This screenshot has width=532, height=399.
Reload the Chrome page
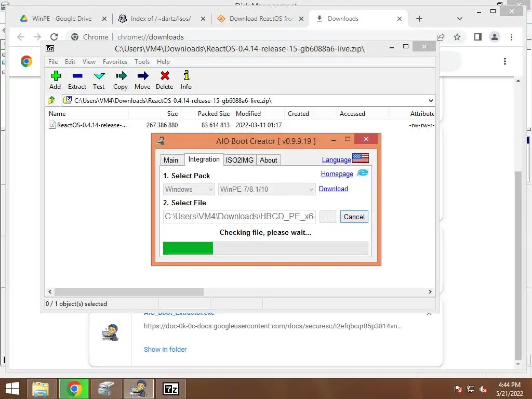pyautogui.click(x=54, y=37)
